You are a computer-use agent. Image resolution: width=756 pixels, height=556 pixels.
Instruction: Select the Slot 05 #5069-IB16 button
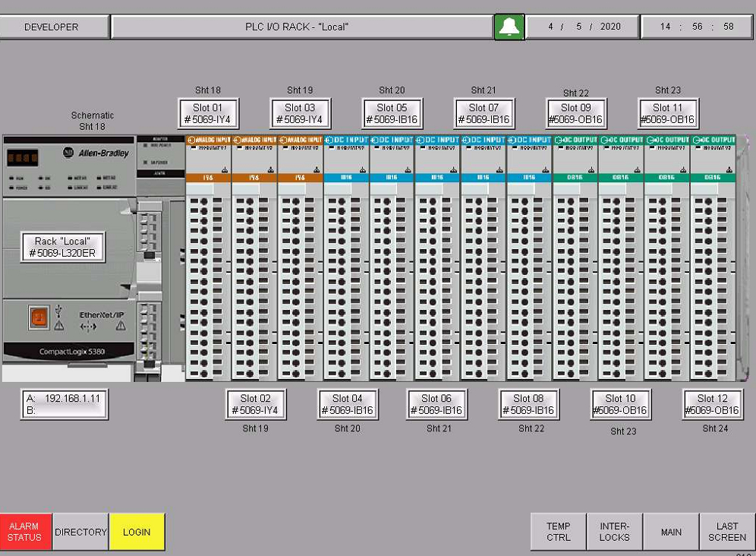tap(392, 113)
